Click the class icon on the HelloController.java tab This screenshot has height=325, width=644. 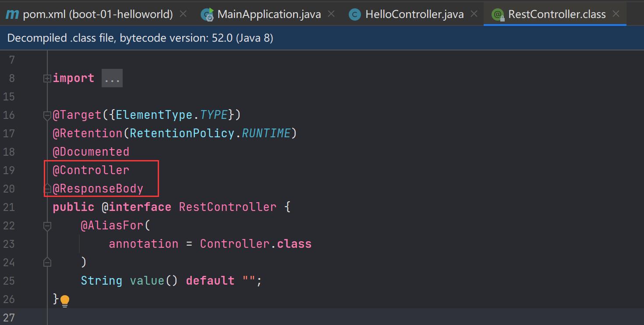pyautogui.click(x=354, y=14)
